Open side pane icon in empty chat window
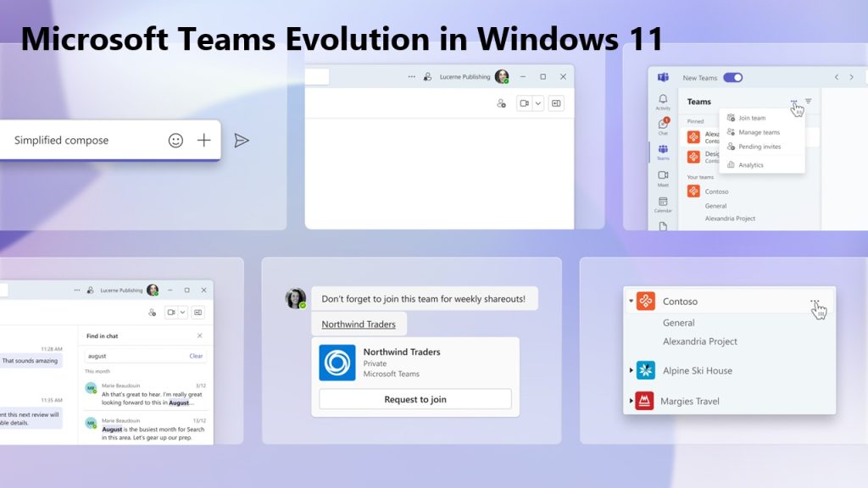 (556, 103)
